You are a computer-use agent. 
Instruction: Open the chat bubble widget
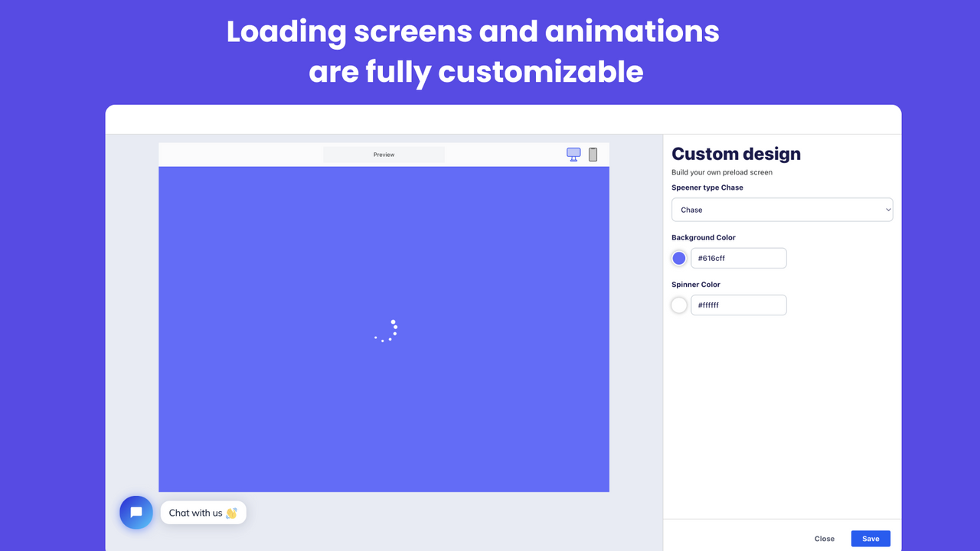[136, 513]
